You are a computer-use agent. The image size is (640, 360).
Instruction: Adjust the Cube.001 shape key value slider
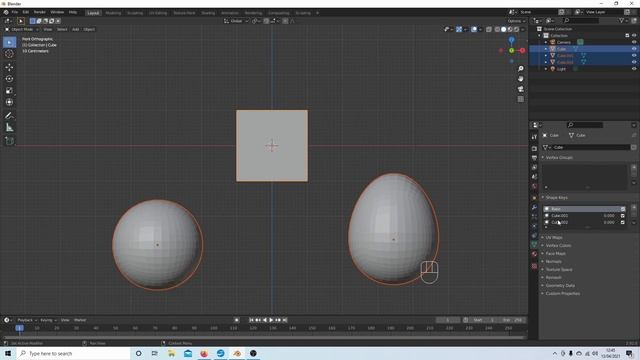[608, 216]
